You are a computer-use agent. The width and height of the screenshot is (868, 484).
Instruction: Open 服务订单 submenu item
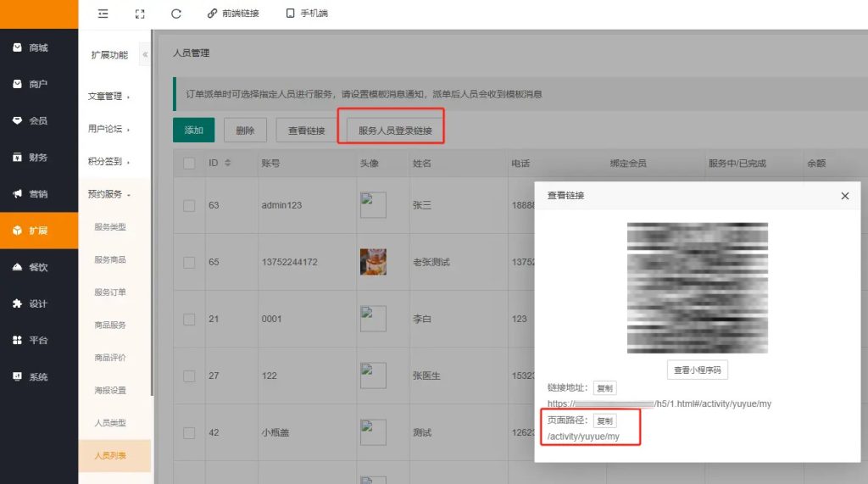110,292
